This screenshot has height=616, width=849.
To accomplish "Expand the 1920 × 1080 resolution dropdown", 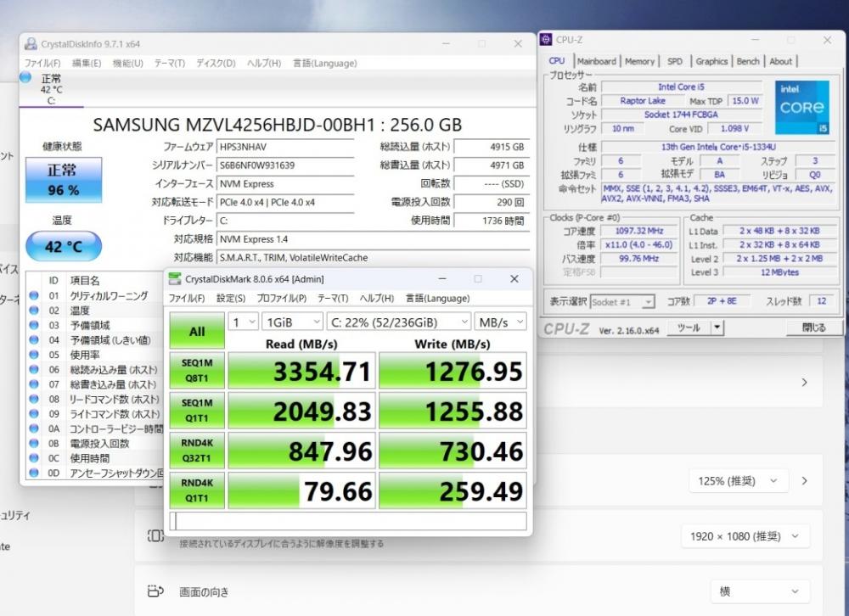I will pyautogui.click(x=745, y=536).
